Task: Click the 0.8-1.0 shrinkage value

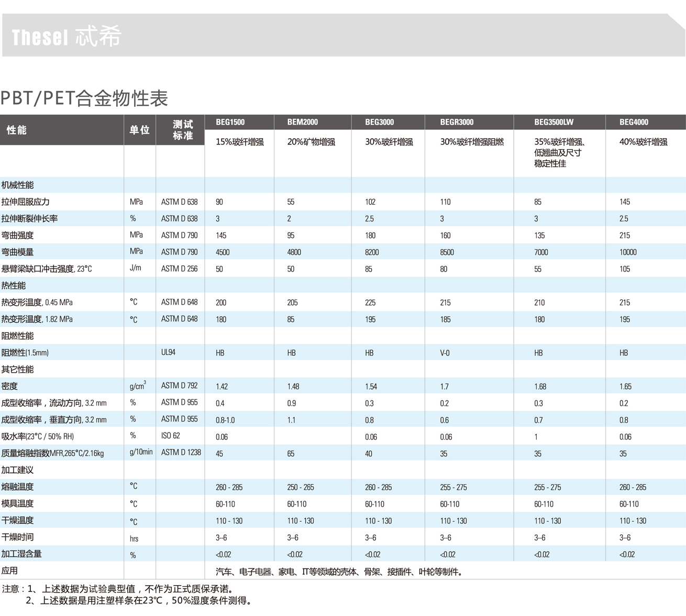Action: [x=225, y=420]
